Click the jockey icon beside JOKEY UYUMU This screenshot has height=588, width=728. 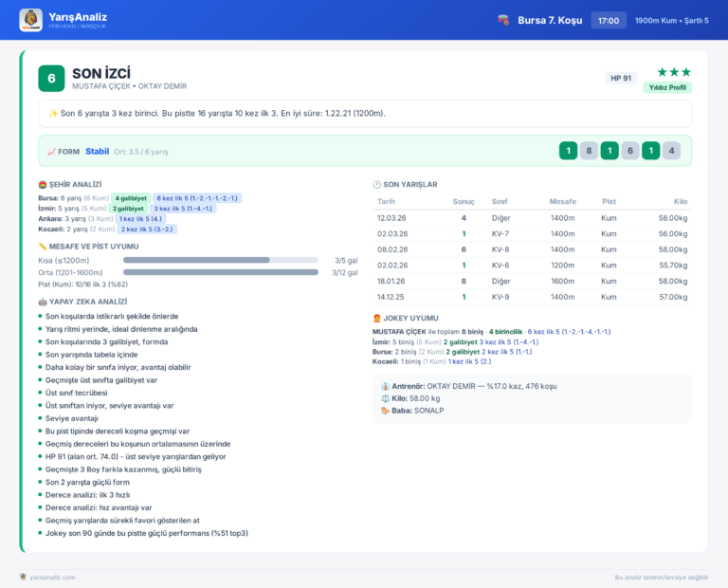[x=377, y=318]
